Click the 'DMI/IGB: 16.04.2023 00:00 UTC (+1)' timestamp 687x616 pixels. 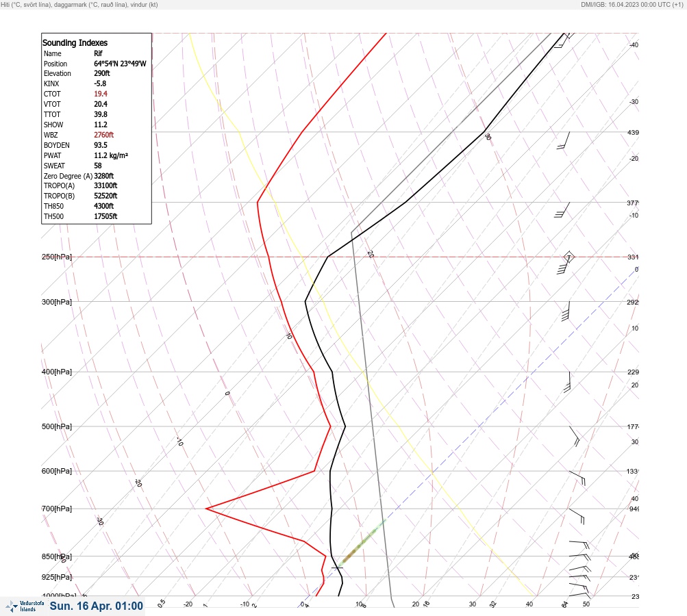click(632, 4)
